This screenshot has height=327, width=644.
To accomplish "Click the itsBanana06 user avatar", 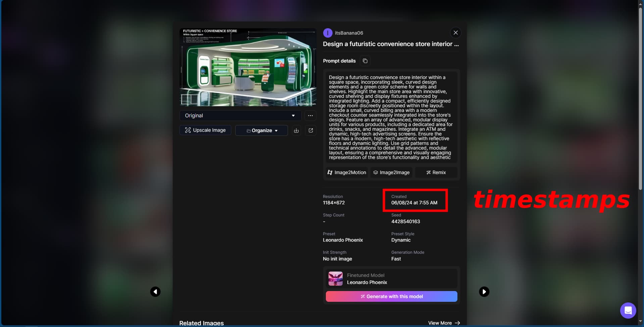I will [x=328, y=33].
